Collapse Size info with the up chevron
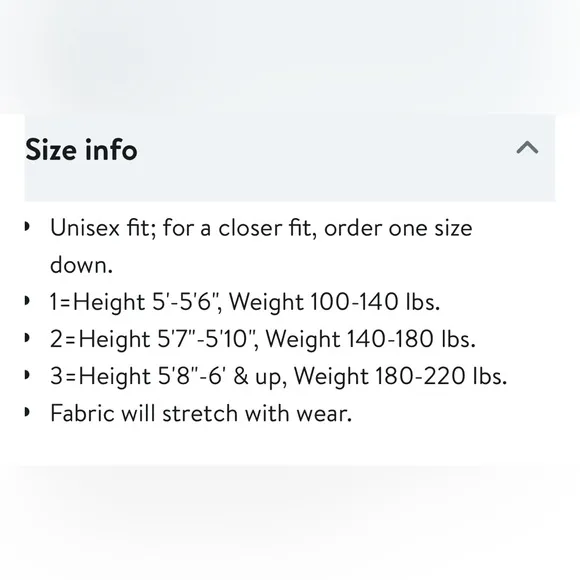 [527, 148]
